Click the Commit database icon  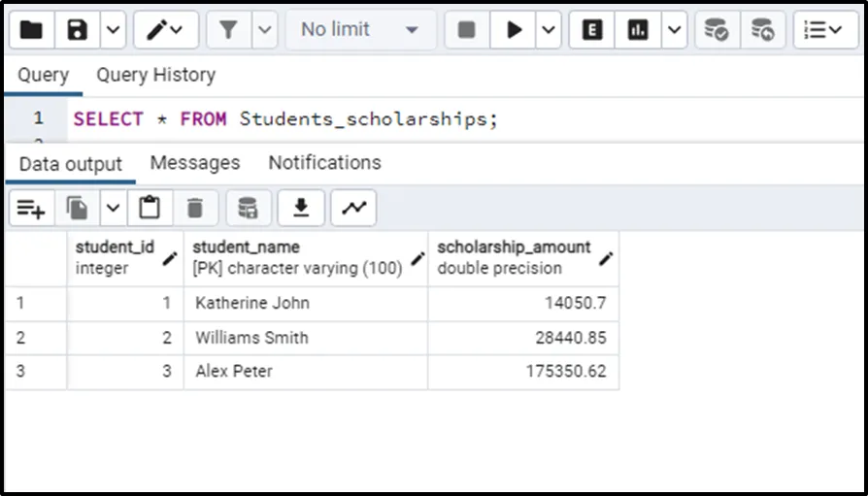[x=717, y=30]
